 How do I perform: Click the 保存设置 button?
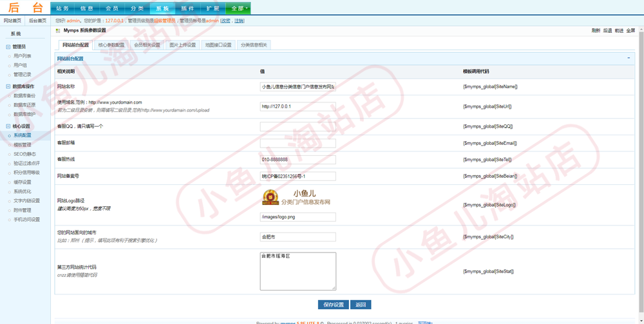coord(333,305)
